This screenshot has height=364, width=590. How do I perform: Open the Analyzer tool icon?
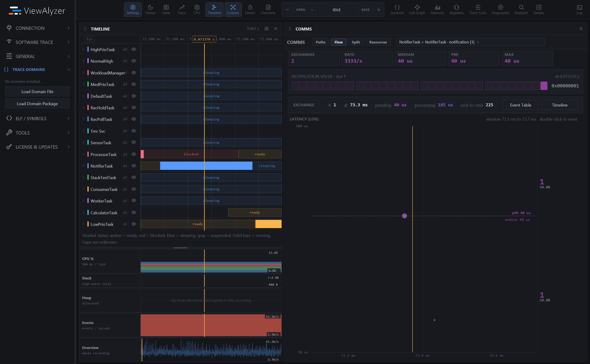[x=521, y=10]
